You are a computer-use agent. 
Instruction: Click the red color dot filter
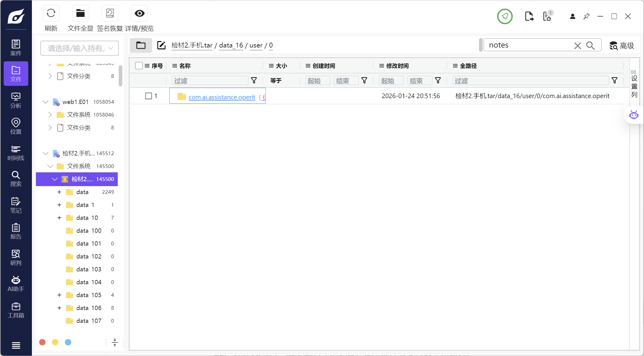tap(42, 342)
